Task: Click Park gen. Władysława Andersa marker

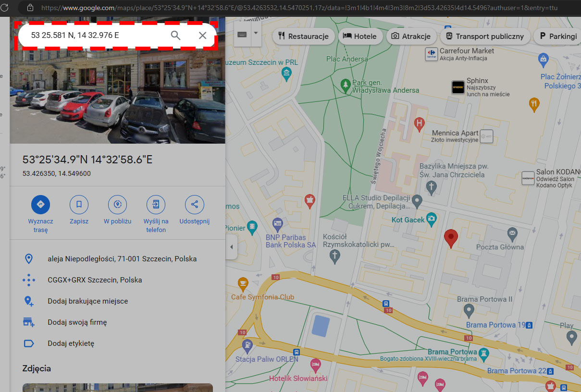Action: (x=345, y=86)
